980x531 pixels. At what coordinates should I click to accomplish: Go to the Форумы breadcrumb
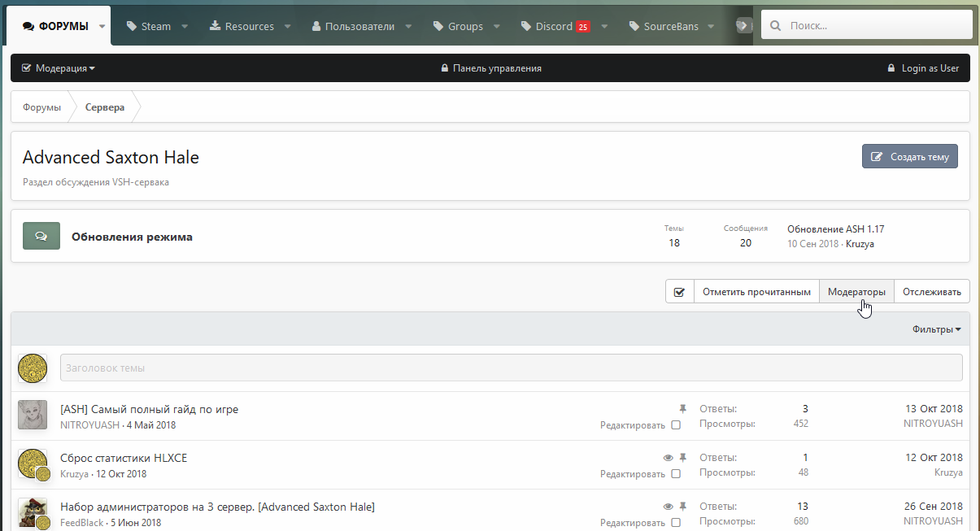(41, 107)
